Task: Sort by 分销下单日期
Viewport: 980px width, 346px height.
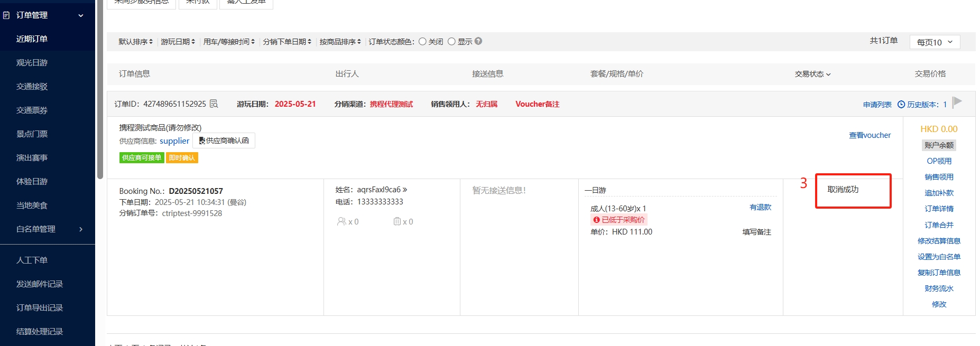Action: coord(288,42)
